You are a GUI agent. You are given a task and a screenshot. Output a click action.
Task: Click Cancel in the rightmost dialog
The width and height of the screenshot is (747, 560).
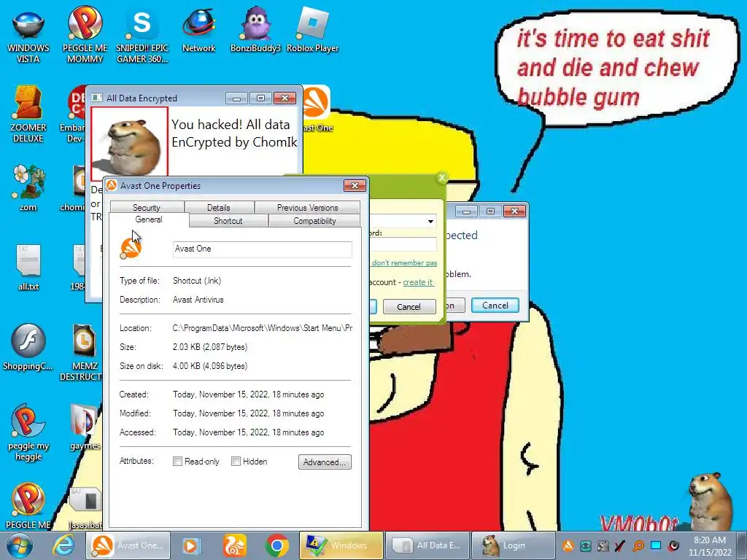pos(495,306)
